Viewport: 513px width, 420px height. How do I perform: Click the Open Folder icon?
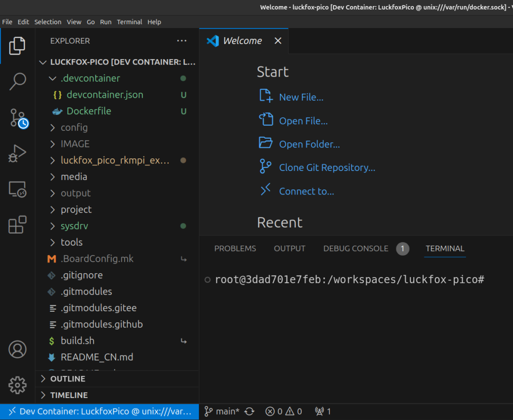point(266,143)
